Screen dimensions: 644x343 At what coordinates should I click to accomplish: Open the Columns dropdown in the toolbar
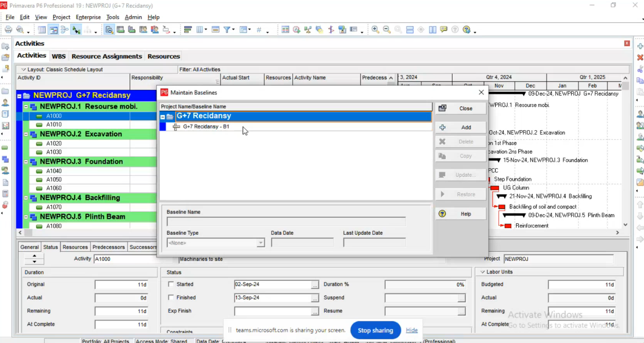tap(202, 30)
